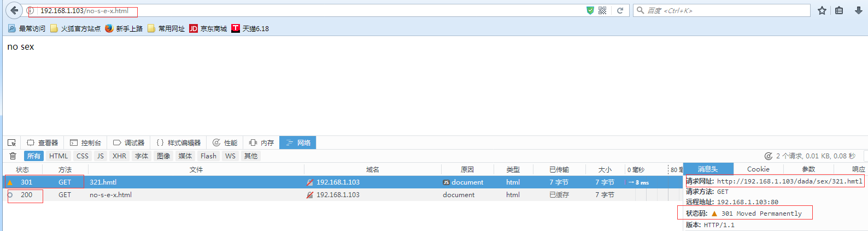Open the 京东商城 bookmark link
Image resolution: width=868 pixels, height=231 pixels.
(208, 28)
